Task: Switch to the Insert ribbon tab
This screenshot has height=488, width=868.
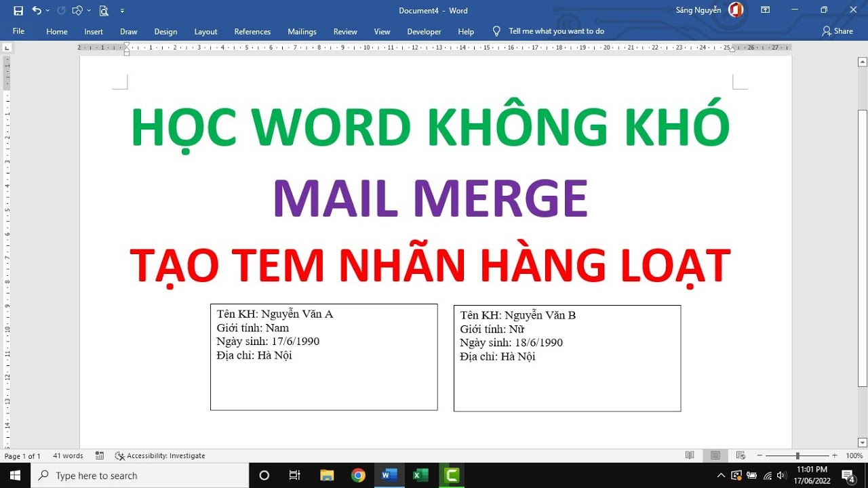Action: [94, 31]
